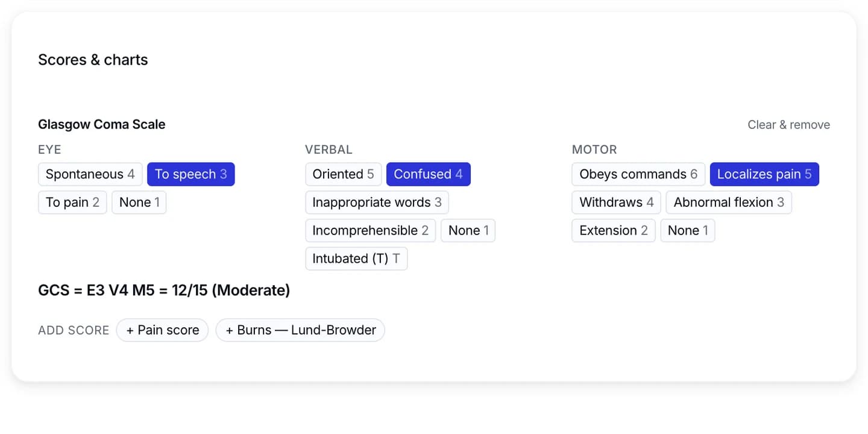This screenshot has height=434, width=868.
Task: Click the VERBAL column label
Action: tap(329, 149)
